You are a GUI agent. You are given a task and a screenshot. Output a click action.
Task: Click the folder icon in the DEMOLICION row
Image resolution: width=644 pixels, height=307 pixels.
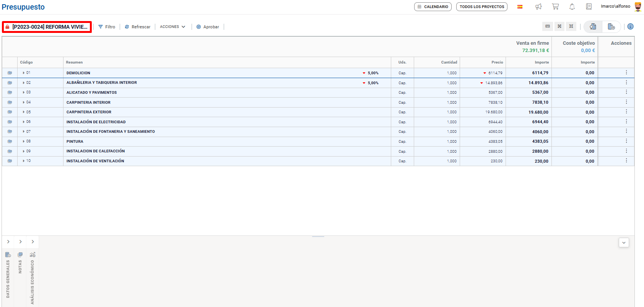coord(10,73)
